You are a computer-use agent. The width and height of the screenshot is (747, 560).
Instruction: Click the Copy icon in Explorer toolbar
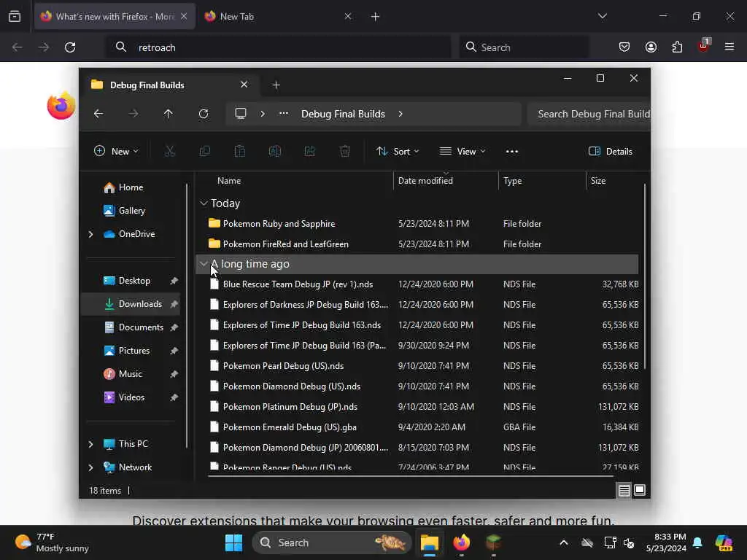205,152
